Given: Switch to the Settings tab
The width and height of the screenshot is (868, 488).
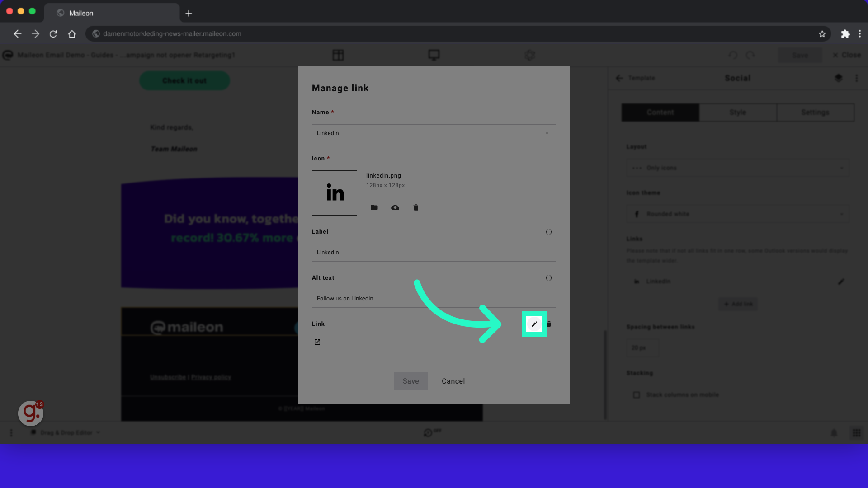Looking at the screenshot, I should [816, 113].
